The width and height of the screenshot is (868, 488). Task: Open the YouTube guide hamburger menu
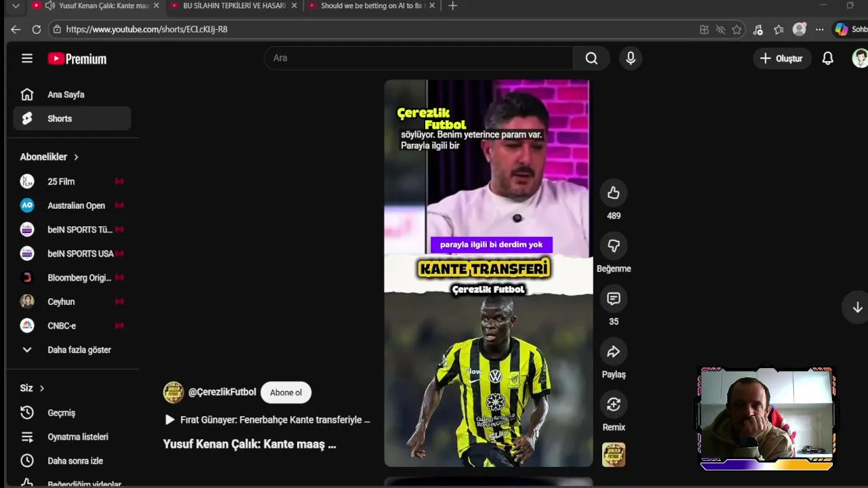[x=27, y=58]
